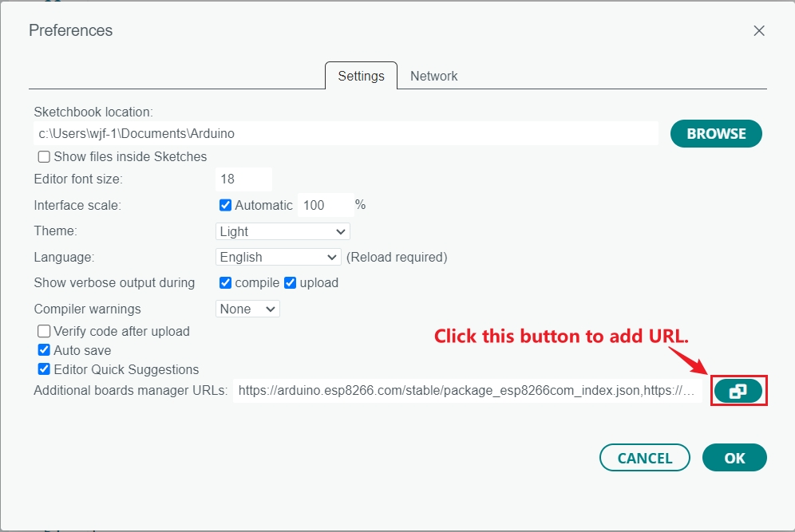795x532 pixels.
Task: Toggle Editor Quick Suggestions checkbox
Action: 45,369
